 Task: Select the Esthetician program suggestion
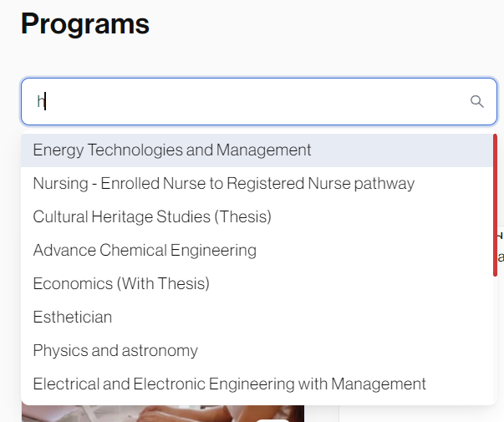(73, 318)
